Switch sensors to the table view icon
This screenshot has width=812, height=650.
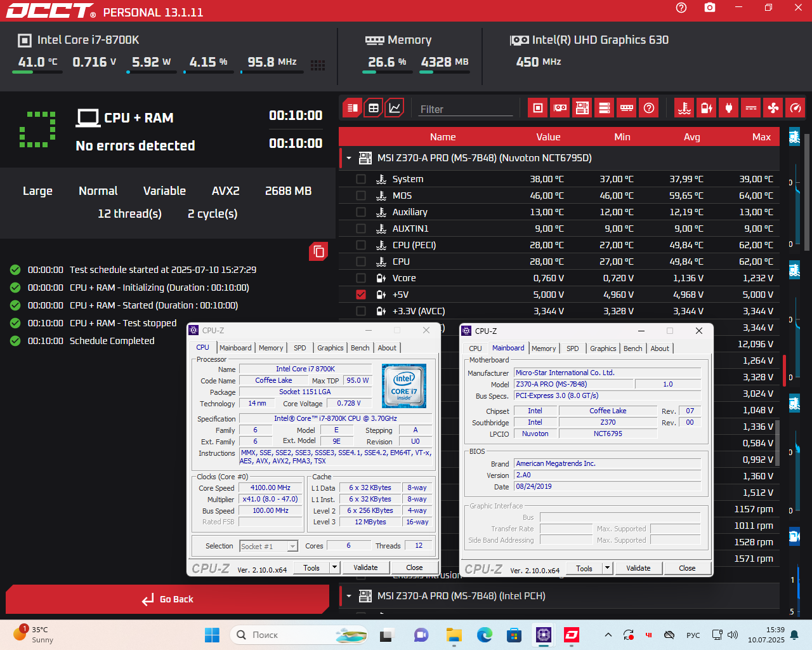[x=374, y=108]
